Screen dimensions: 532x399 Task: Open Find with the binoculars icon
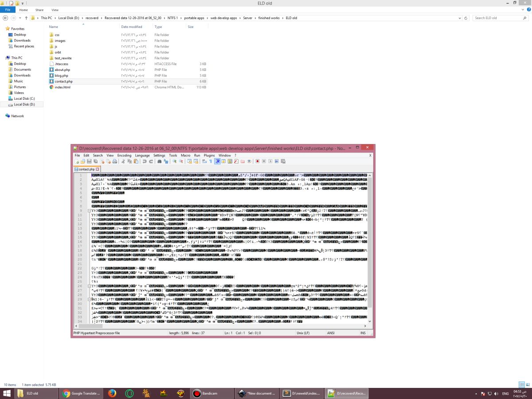(159, 161)
